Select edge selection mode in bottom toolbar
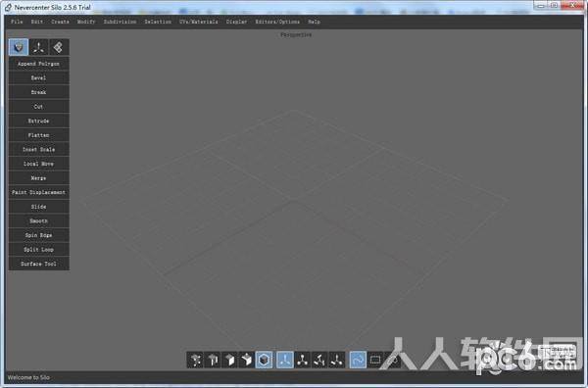This screenshot has height=388, width=588. coord(213,360)
